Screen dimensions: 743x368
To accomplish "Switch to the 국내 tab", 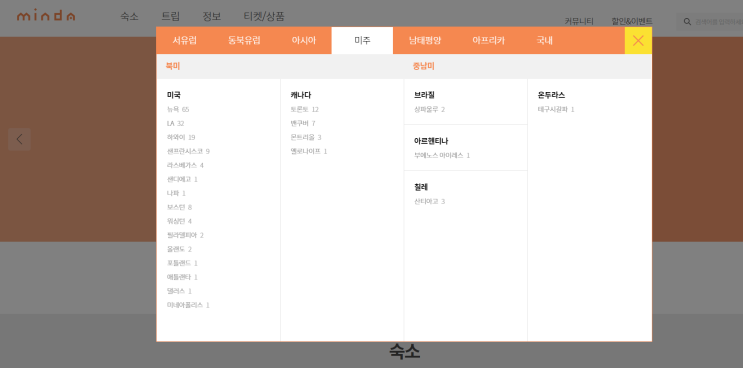I will pyautogui.click(x=544, y=41).
